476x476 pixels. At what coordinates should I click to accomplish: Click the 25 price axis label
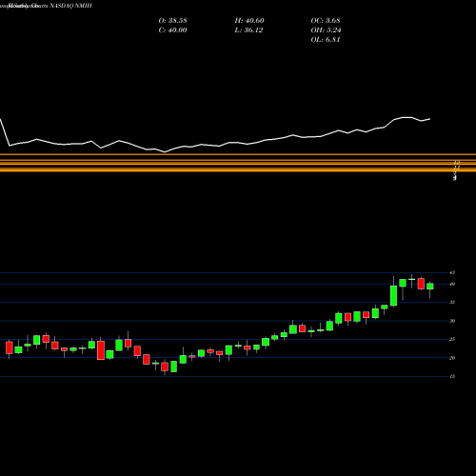click(x=452, y=339)
